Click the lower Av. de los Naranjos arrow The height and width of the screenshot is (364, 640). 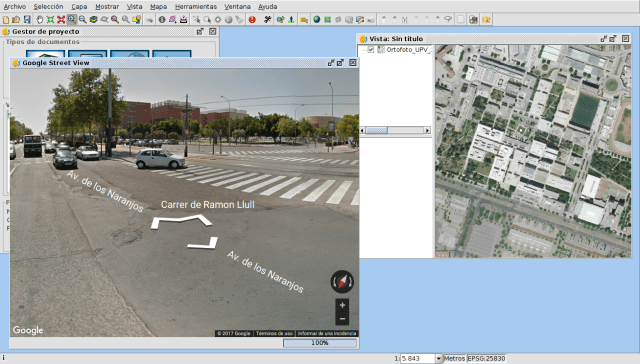pyautogui.click(x=203, y=243)
